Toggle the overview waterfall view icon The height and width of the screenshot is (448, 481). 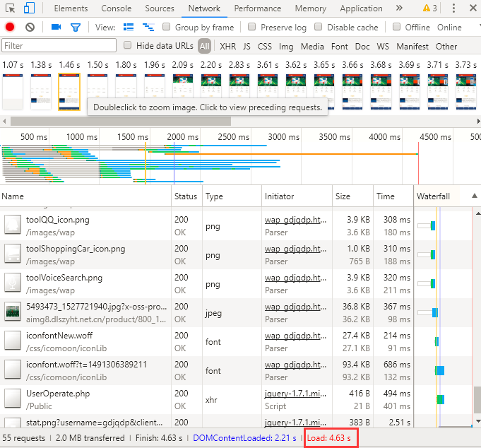tap(148, 28)
